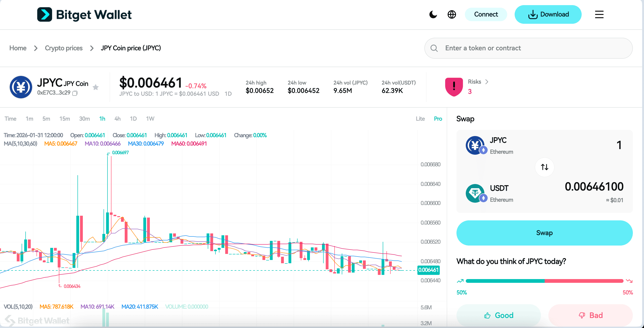Open language selector via the globe icon
644x328 pixels.
452,14
